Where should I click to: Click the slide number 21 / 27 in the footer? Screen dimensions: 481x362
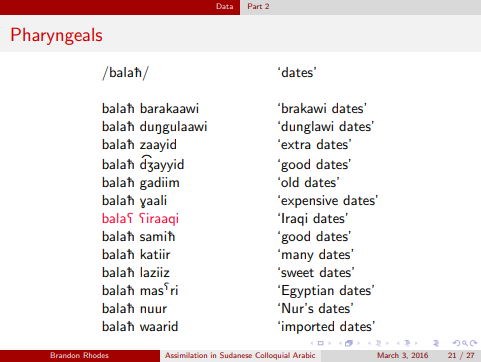(x=461, y=355)
